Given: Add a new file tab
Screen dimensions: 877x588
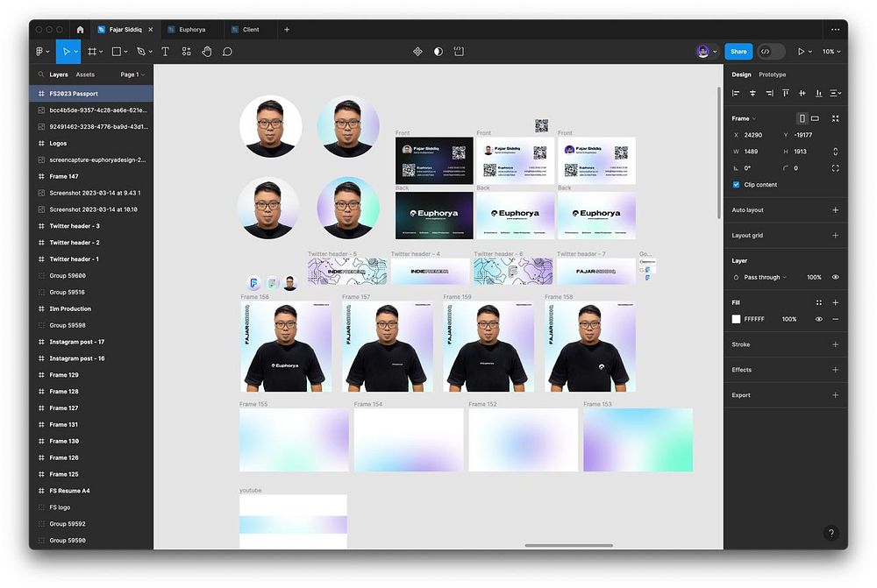Looking at the screenshot, I should point(287,30).
